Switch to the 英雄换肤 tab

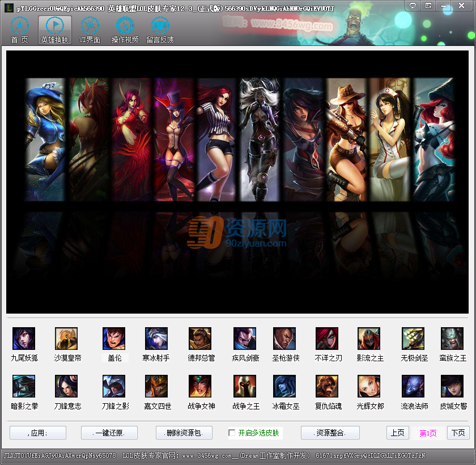coord(54,31)
